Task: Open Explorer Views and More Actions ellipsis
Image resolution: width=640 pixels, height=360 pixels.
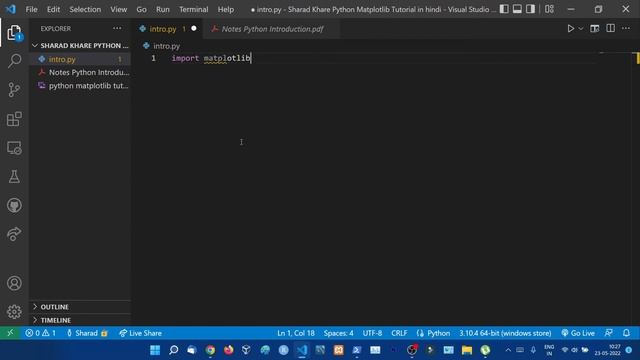Action: tap(117, 29)
